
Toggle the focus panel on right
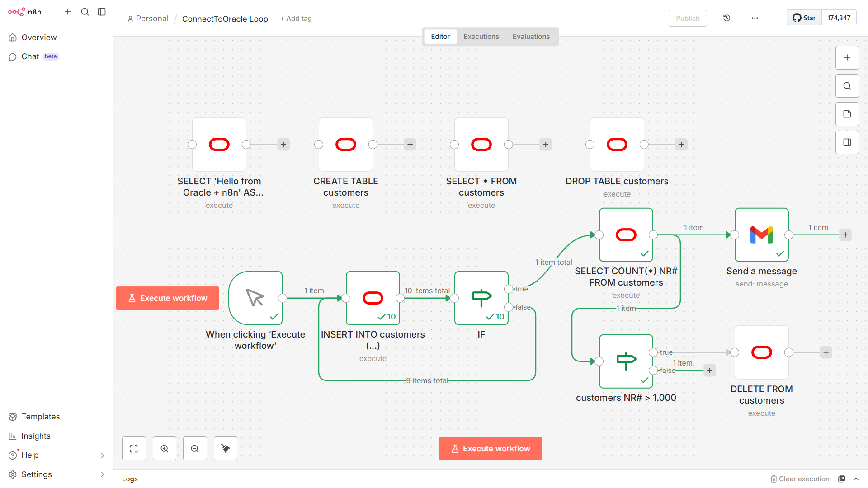(847, 142)
